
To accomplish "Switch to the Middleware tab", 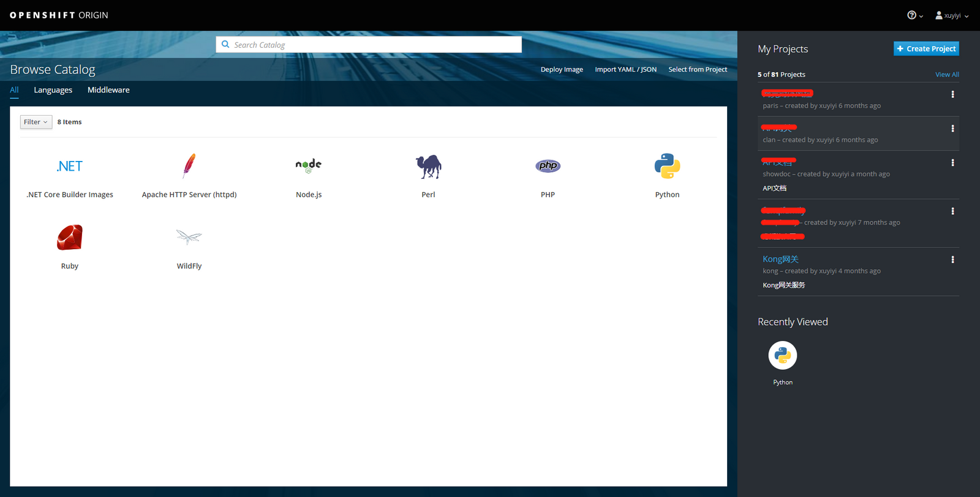I will click(108, 90).
